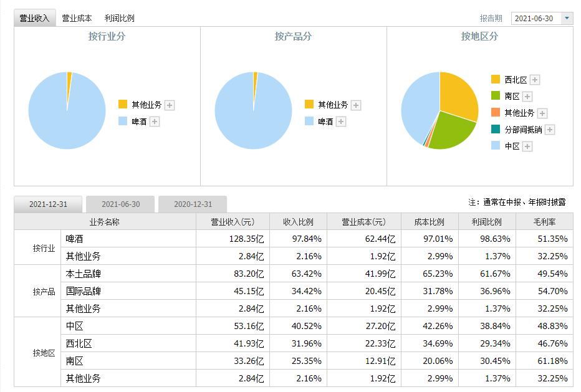
Task: Click plus beside 其他业务 in 按产品分 chart
Action: click(356, 105)
